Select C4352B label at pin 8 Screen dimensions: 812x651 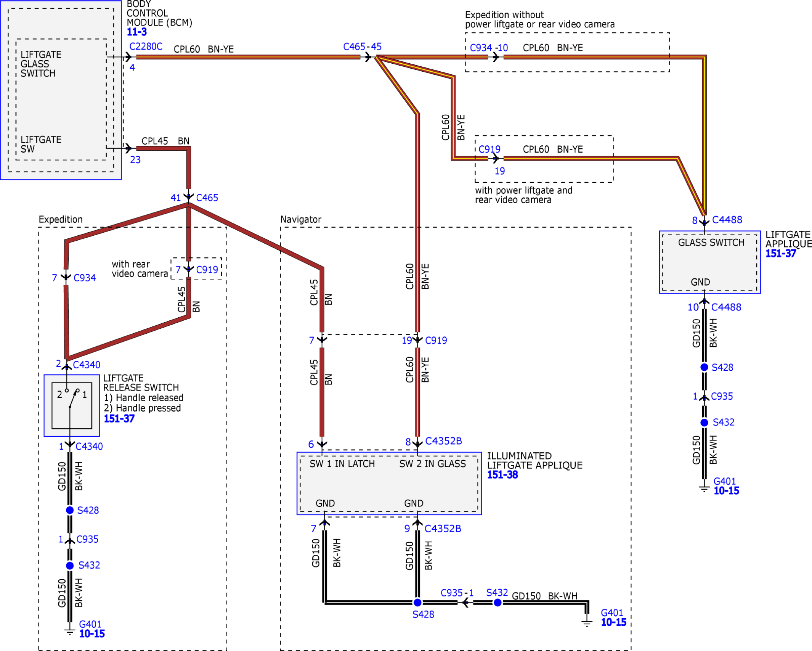443,441
